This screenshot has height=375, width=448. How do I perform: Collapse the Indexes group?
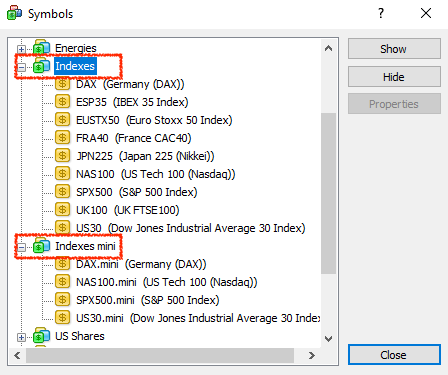pos(21,67)
